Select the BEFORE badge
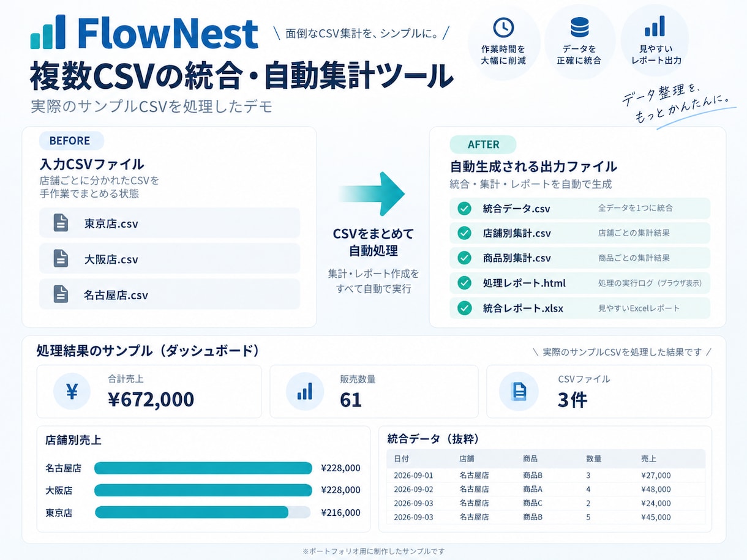This screenshot has height=560, width=747. 71,140
